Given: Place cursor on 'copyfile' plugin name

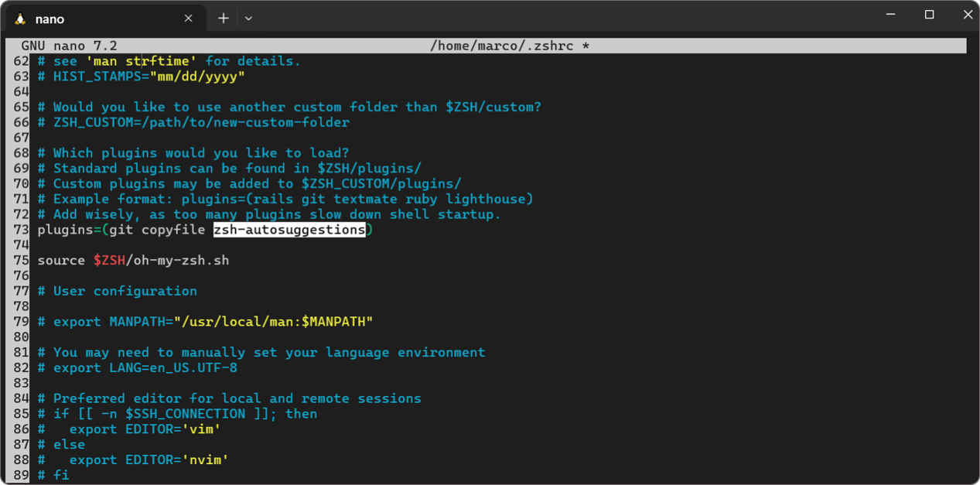Looking at the screenshot, I should [172, 230].
